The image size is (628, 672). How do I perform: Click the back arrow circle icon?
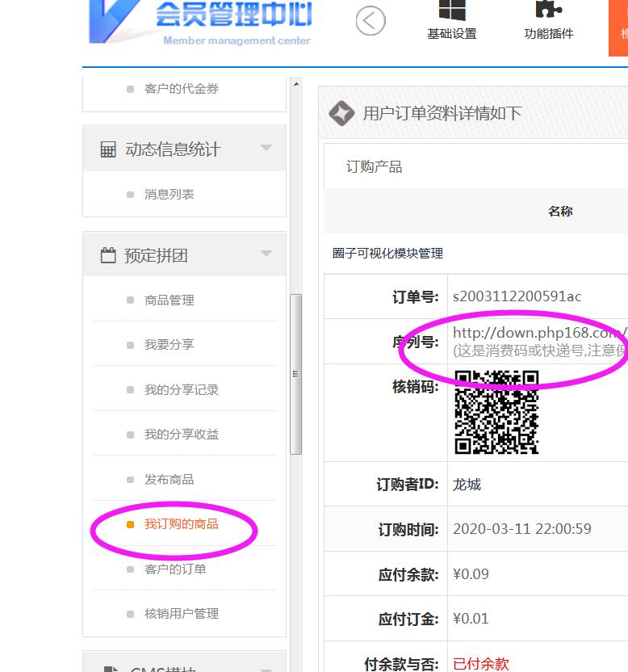[370, 21]
